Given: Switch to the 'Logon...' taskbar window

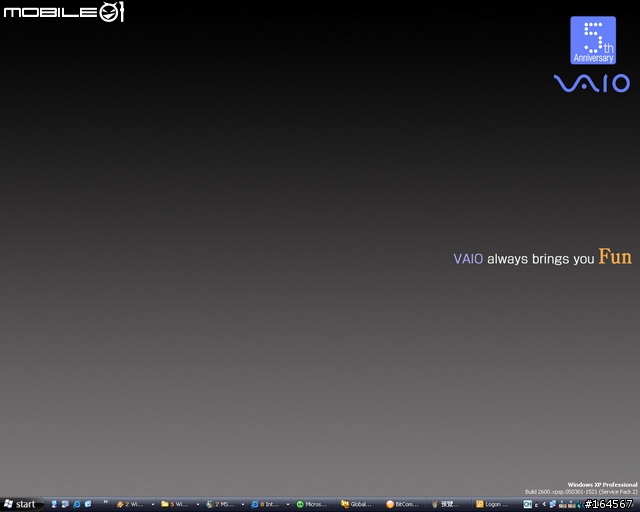Looking at the screenshot, I should point(493,505).
